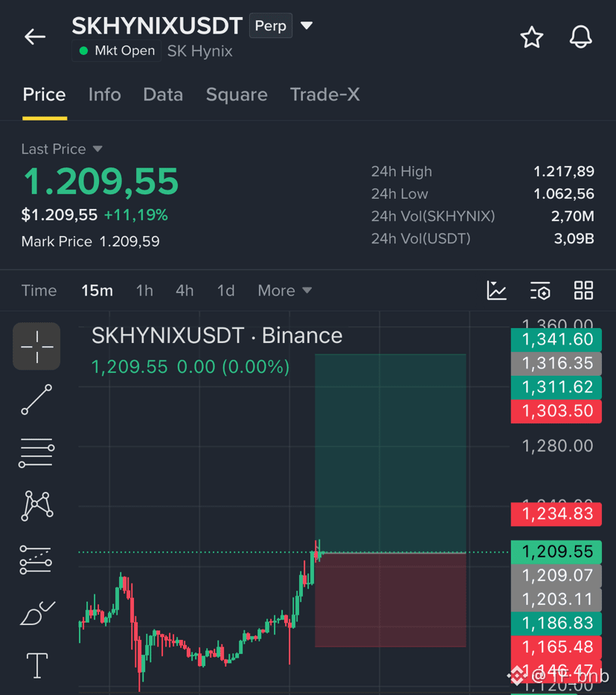Click the 1,341.60 price label
This screenshot has height=695, width=616.
[556, 339]
